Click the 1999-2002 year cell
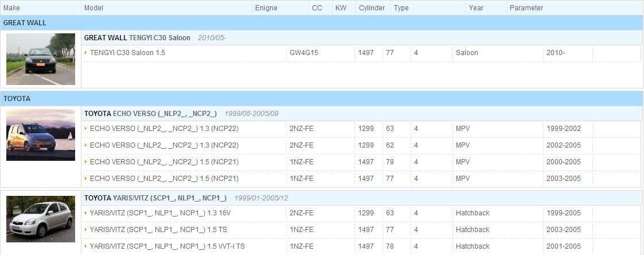The width and height of the screenshot is (644, 255). pyautogui.click(x=564, y=129)
